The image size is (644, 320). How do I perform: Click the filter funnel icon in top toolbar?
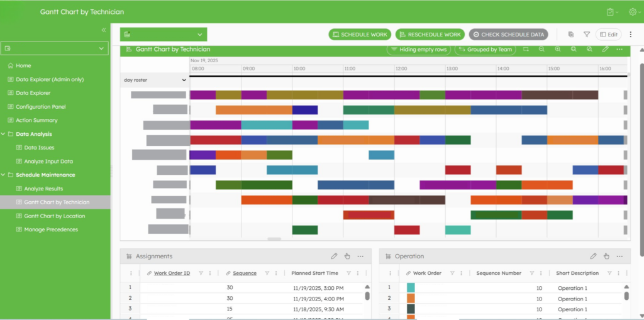point(587,35)
